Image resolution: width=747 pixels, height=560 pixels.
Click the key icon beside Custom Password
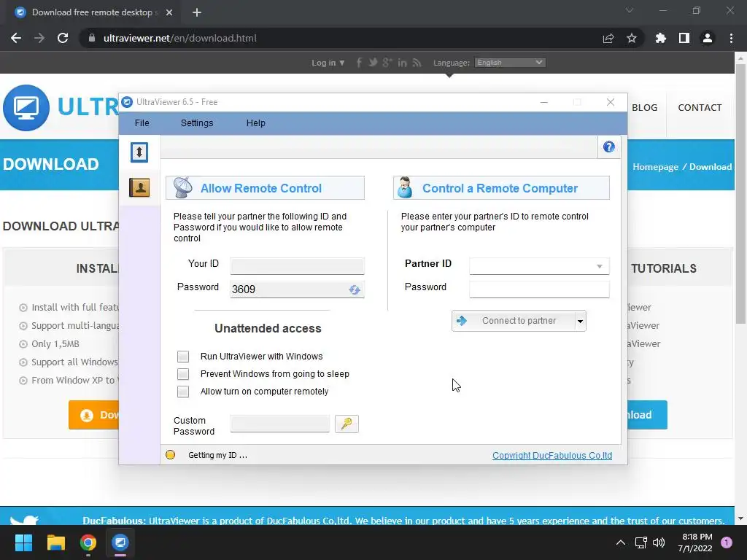coord(347,424)
